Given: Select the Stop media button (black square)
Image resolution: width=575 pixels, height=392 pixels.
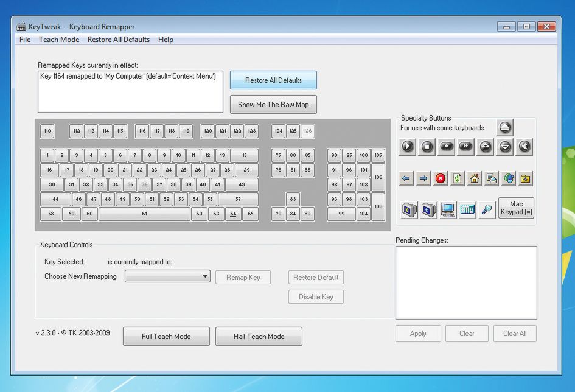Looking at the screenshot, I should tap(427, 147).
